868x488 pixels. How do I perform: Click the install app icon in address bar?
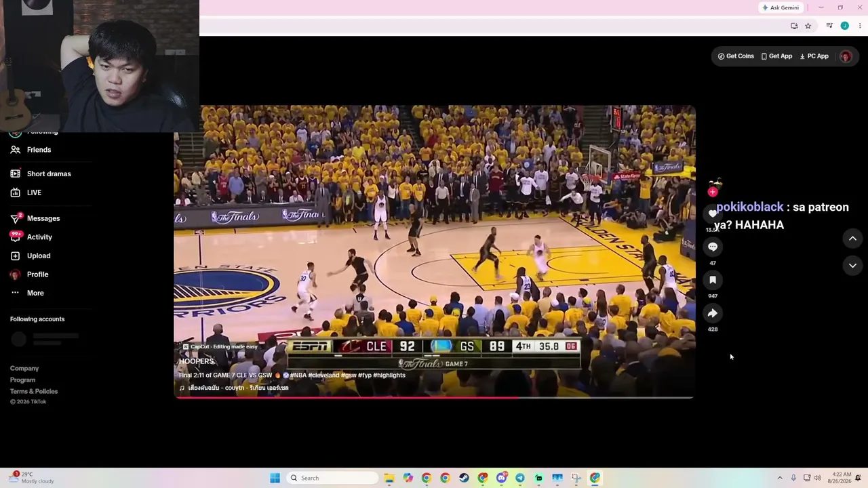pyautogui.click(x=794, y=26)
